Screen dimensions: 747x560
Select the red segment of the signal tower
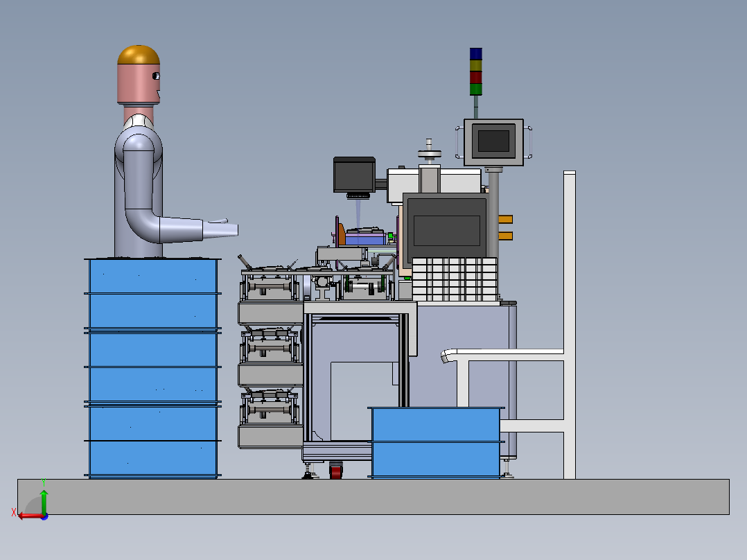pos(475,77)
